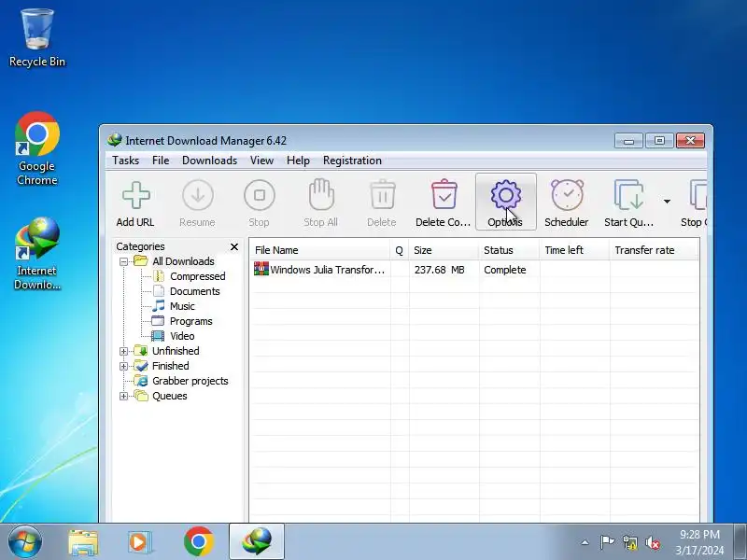Image resolution: width=747 pixels, height=560 pixels.
Task: Select the Queues folder
Action: (170, 396)
